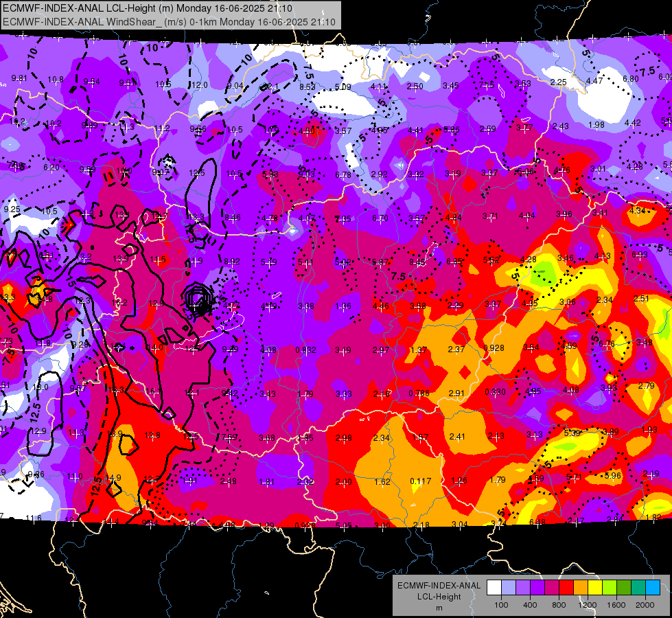The image size is (672, 618).
Task: Click the orange legend swatch
Action: click(581, 588)
